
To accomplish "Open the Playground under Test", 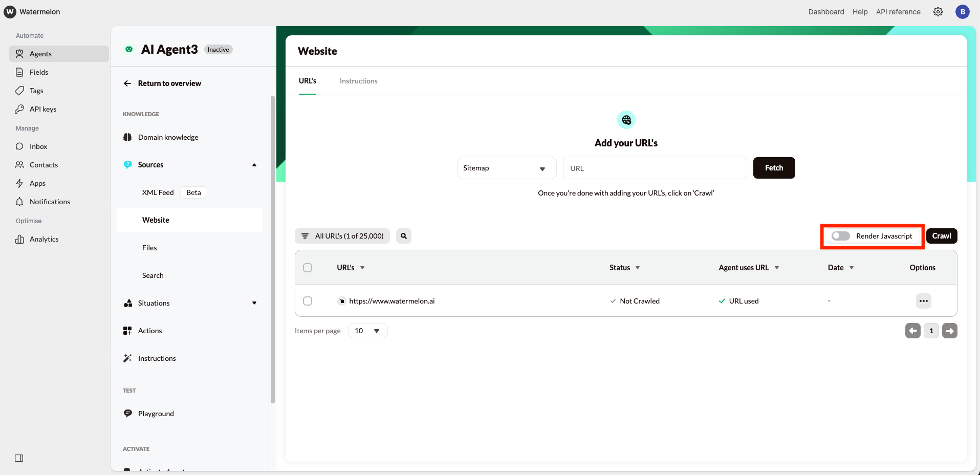I will click(156, 413).
